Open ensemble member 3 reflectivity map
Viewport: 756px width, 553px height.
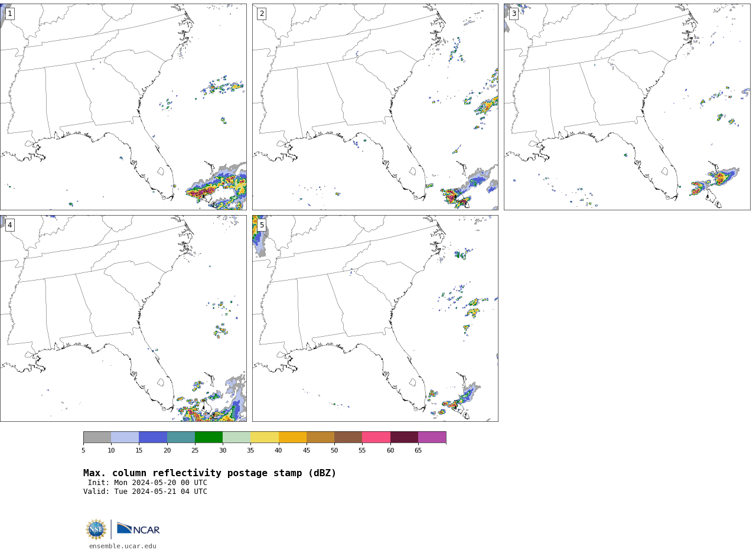627,107
